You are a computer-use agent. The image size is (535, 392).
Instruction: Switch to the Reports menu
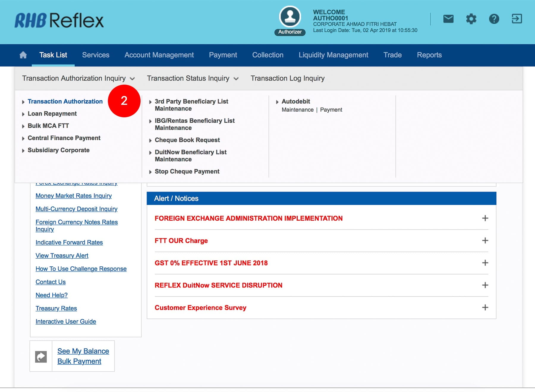429,55
